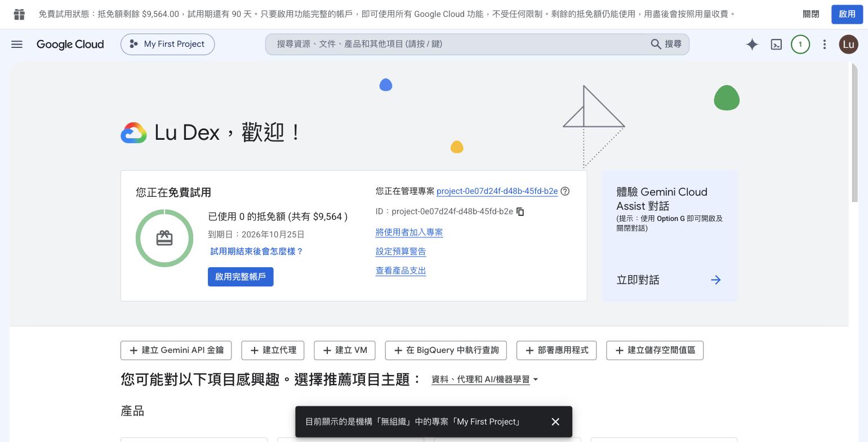The height and width of the screenshot is (442, 868).
Task: Click the 已使用 0 的抵免額 text
Action: [278, 216]
